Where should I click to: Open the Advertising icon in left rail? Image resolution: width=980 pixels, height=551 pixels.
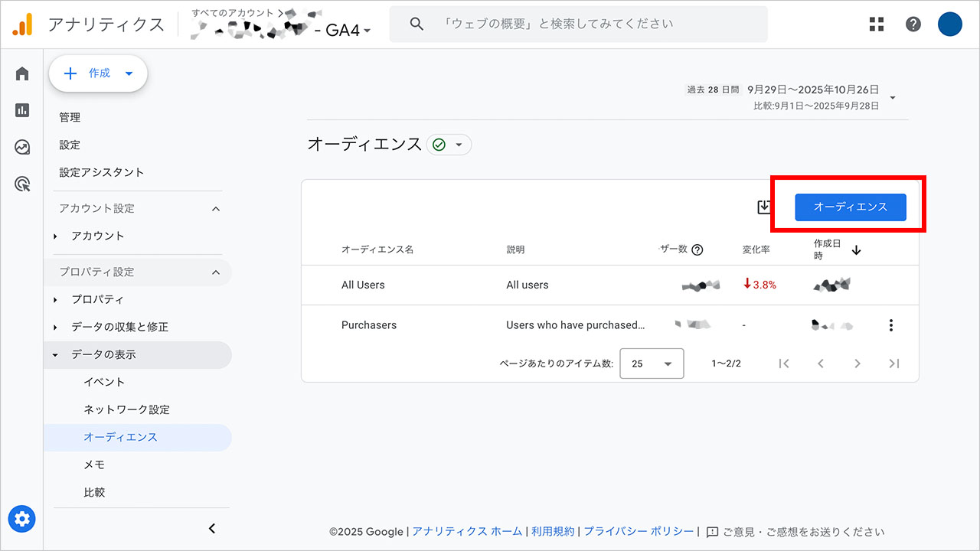click(x=22, y=184)
